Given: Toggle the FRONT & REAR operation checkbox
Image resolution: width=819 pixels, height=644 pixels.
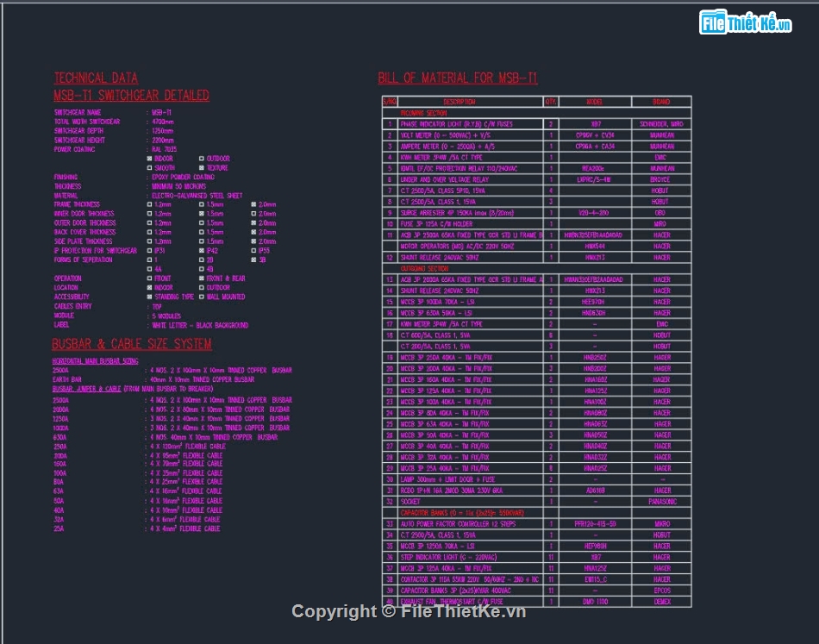Looking at the screenshot, I should [202, 278].
